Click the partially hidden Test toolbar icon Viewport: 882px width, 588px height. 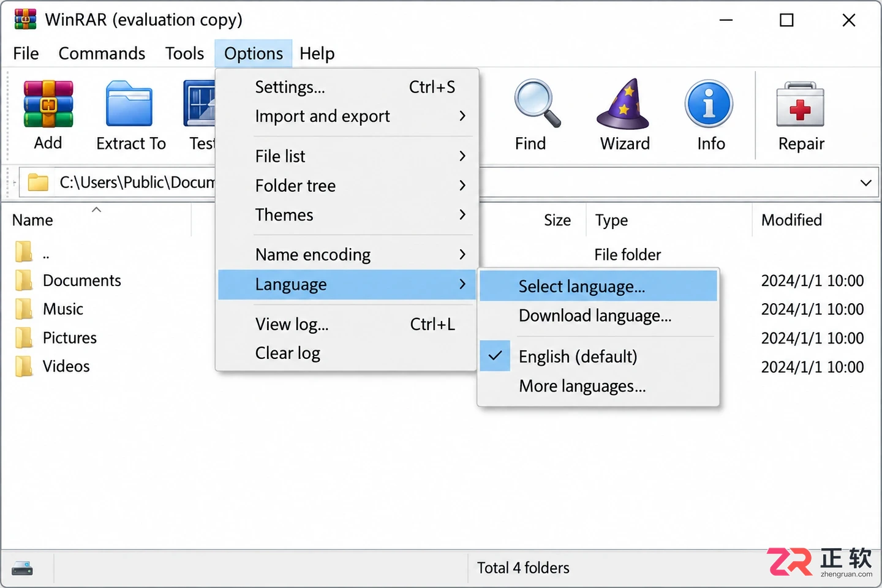(200, 104)
